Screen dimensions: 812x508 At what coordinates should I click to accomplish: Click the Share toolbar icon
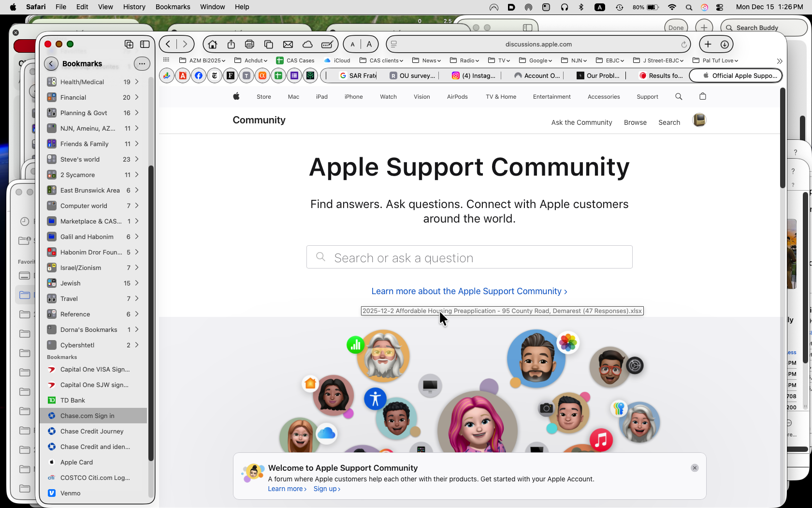tap(232, 45)
